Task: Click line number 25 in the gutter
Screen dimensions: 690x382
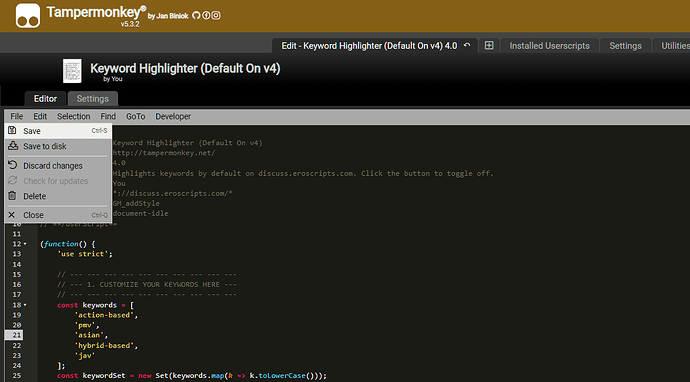Action: (17, 375)
